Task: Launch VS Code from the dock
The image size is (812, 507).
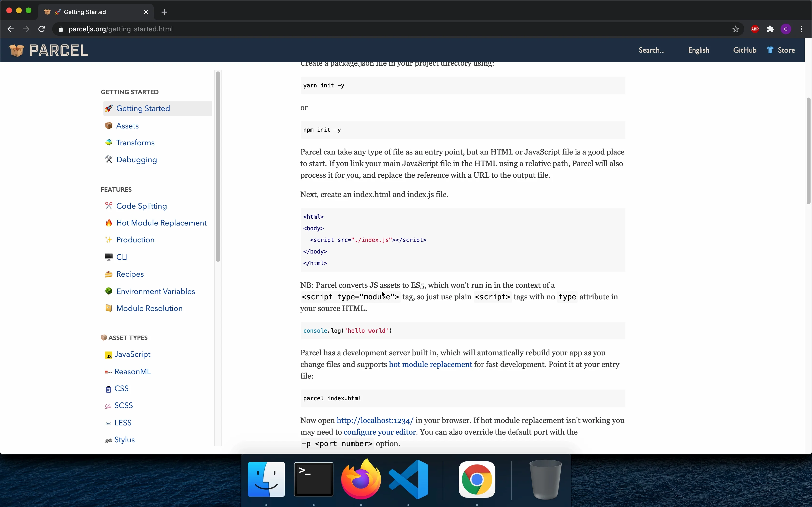Action: 409,479
